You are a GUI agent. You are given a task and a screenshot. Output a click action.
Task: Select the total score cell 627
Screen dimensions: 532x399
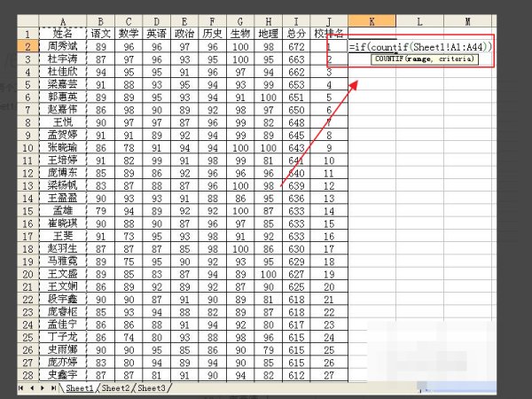click(x=296, y=274)
